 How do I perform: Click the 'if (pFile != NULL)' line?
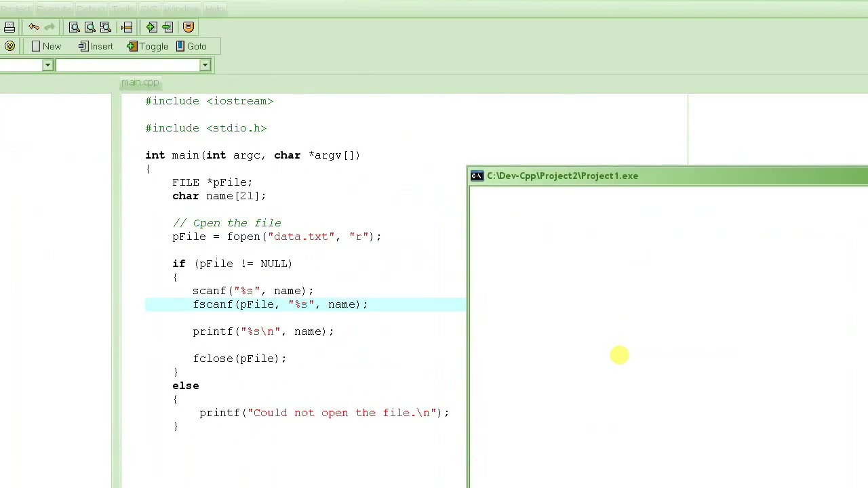[x=232, y=264]
